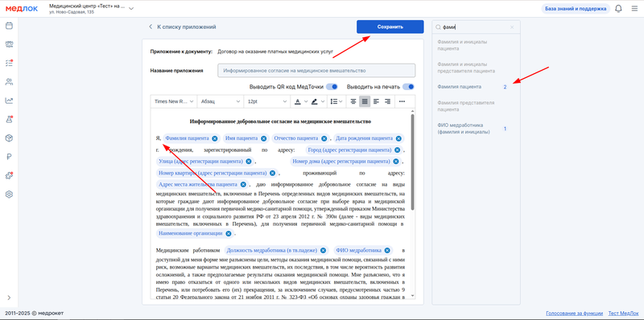Screen dimensions: 644x320
Task: Align text to center in editor toolbar
Action: click(x=353, y=101)
